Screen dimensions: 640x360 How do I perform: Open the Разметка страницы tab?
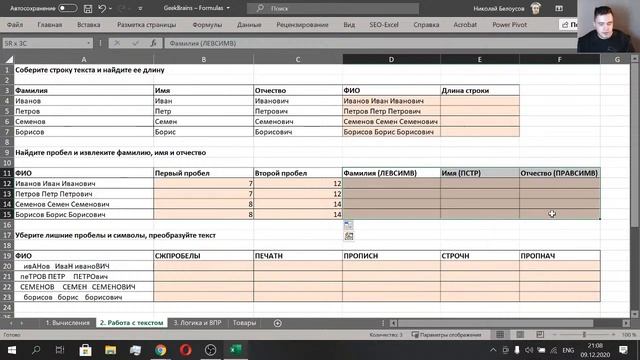point(147,25)
